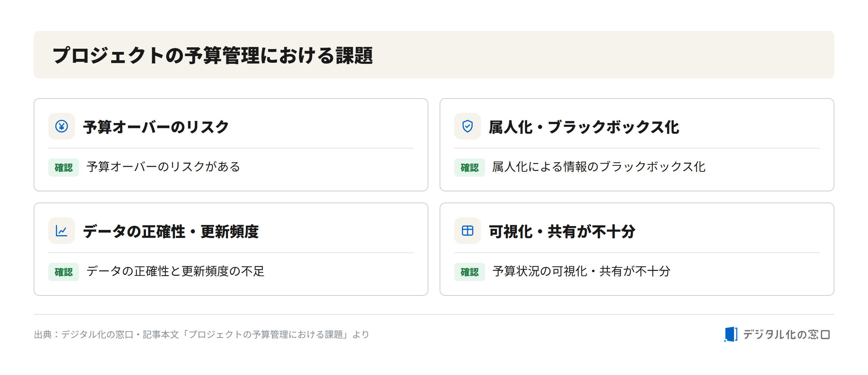Screen dimensions: 868x375
Task: Click the 出典 source text in the footer
Action: point(202,334)
